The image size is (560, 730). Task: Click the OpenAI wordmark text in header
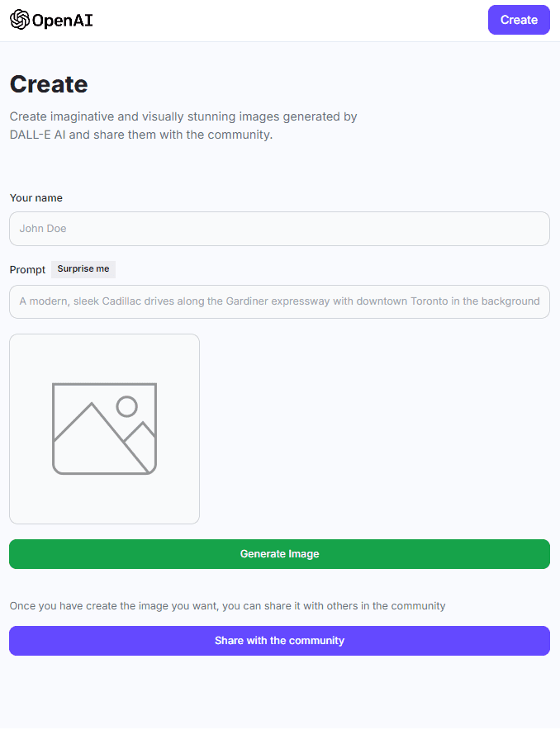(63, 21)
